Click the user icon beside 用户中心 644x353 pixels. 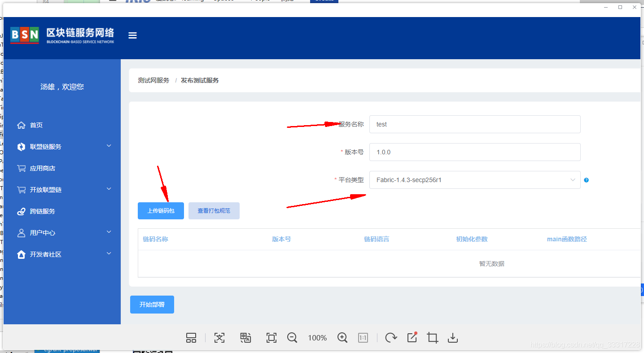(x=21, y=233)
